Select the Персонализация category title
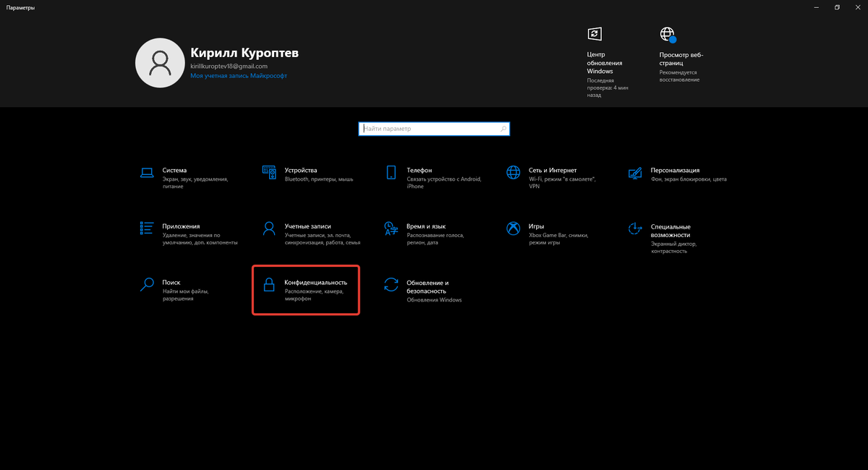868x470 pixels. [676, 170]
